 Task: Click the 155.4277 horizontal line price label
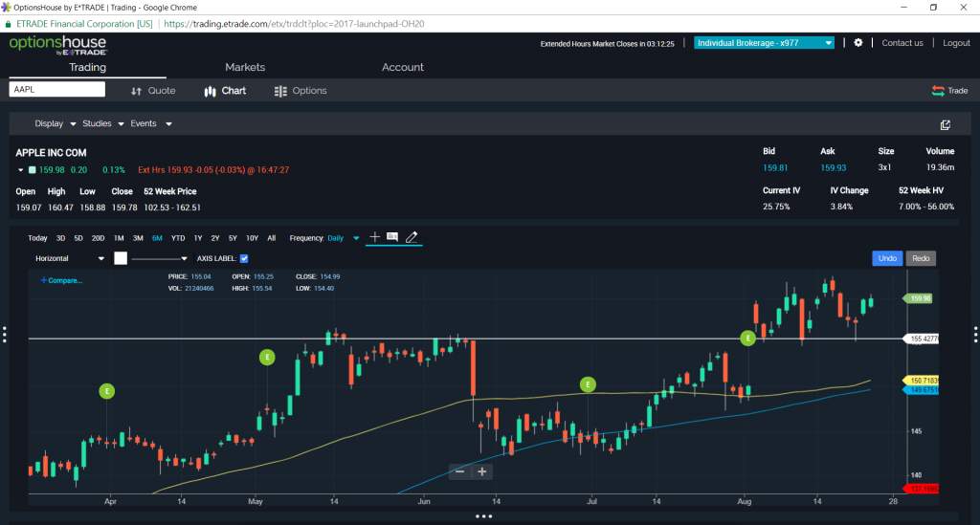[x=922, y=339]
